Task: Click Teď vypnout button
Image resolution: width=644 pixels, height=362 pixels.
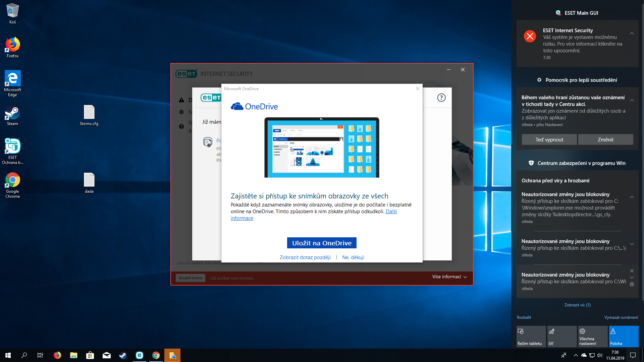Action: (549, 140)
